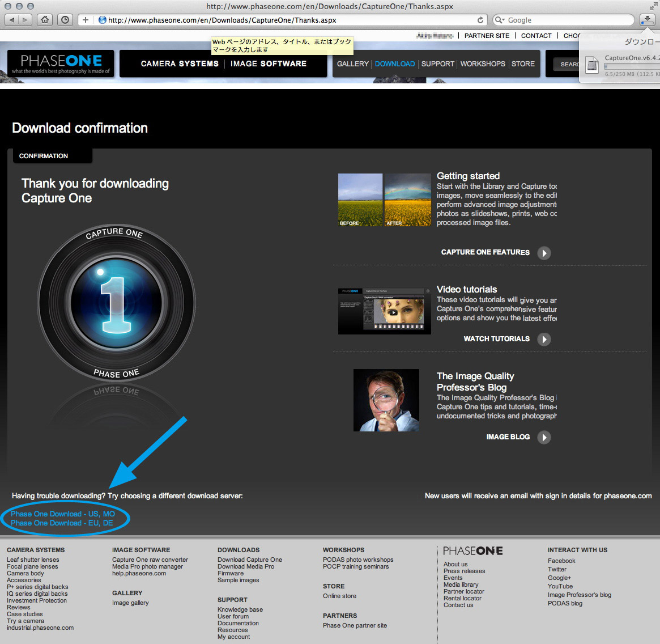Play the video tutorials thumbnail

click(393, 312)
